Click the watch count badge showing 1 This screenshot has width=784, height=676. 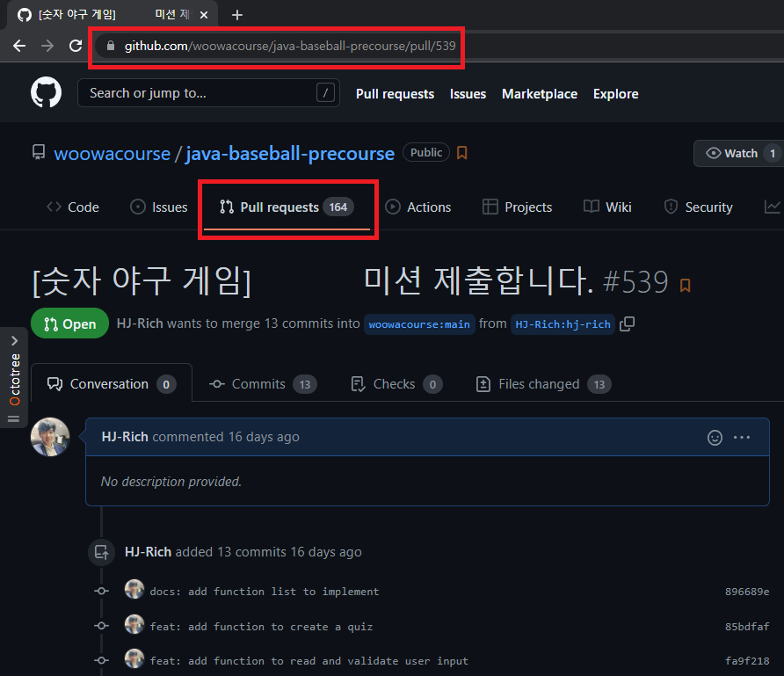[x=773, y=153]
